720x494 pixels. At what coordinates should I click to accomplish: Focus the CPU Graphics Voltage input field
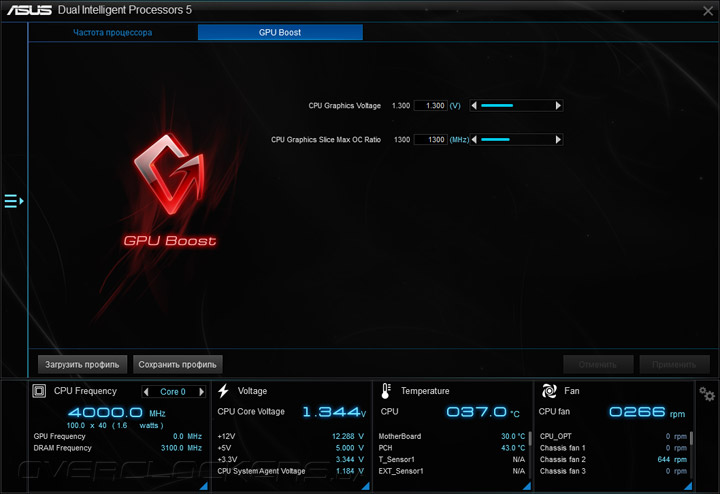click(x=431, y=106)
